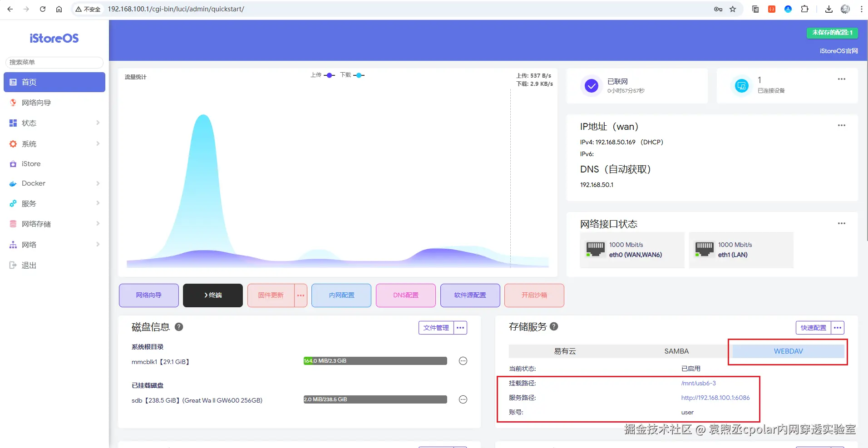Image resolution: width=868 pixels, height=448 pixels.
Task: Open the 终端 terminal button
Action: [213, 295]
